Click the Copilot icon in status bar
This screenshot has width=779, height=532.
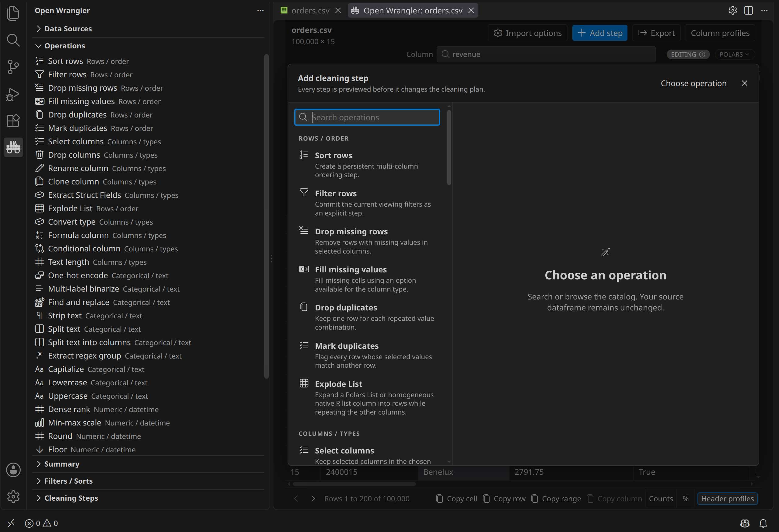click(745, 523)
